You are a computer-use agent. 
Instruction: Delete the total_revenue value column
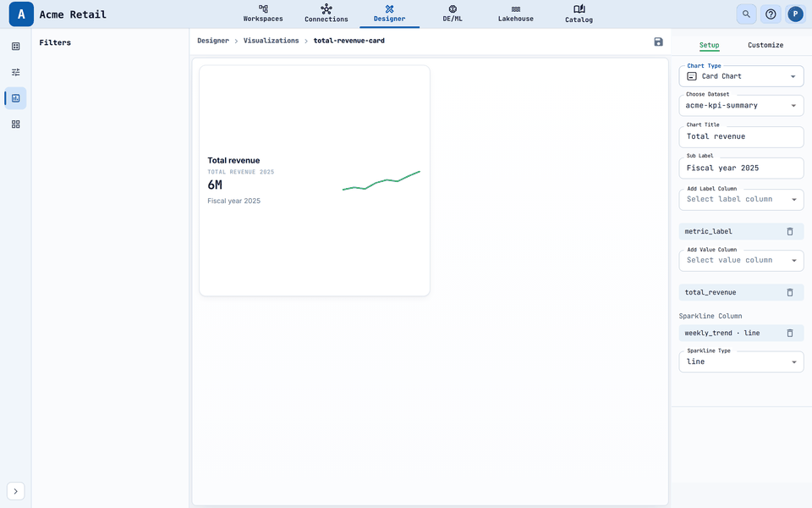pos(790,292)
